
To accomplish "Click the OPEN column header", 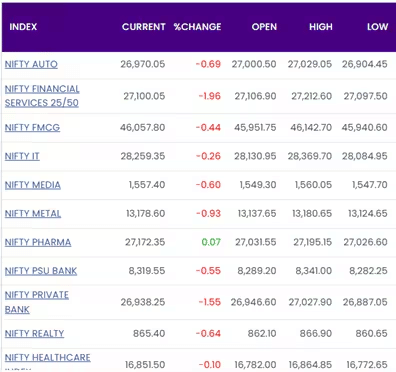I will point(264,27).
